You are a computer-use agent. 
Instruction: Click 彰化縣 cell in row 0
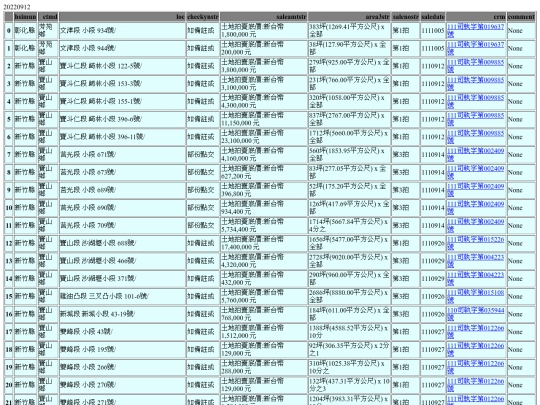click(x=25, y=31)
